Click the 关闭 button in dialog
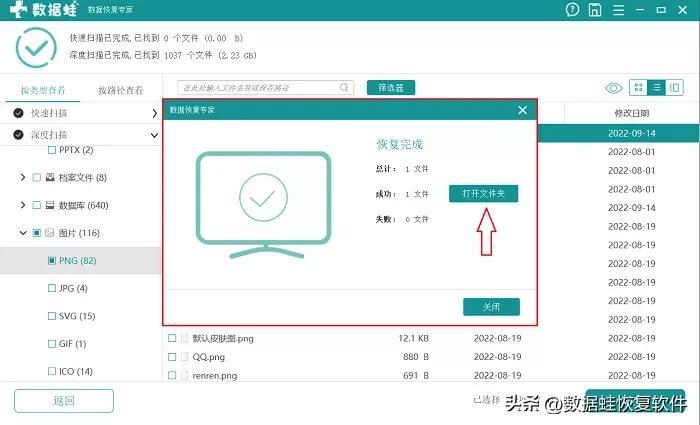 point(491,307)
